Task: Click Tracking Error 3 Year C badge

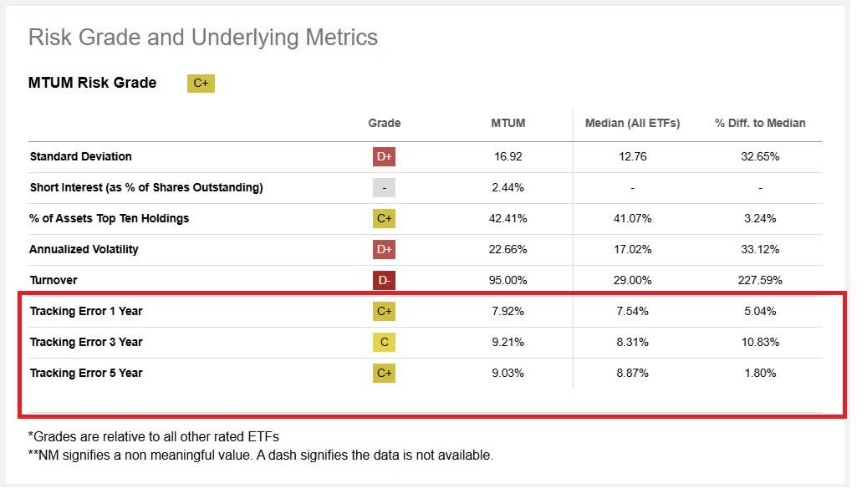Action: point(384,342)
